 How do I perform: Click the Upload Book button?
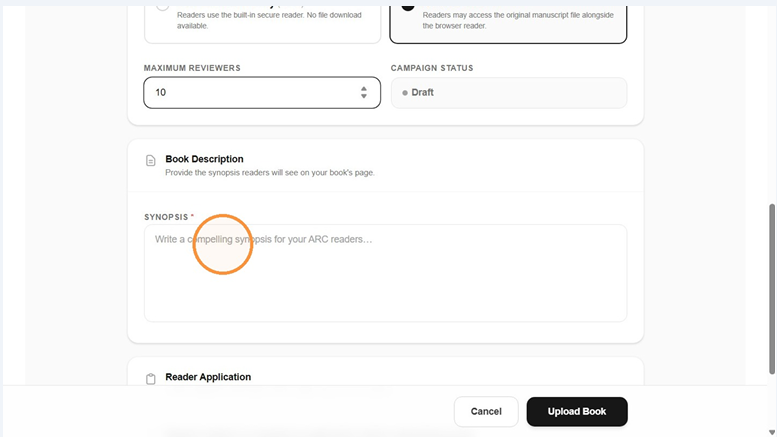(x=577, y=412)
